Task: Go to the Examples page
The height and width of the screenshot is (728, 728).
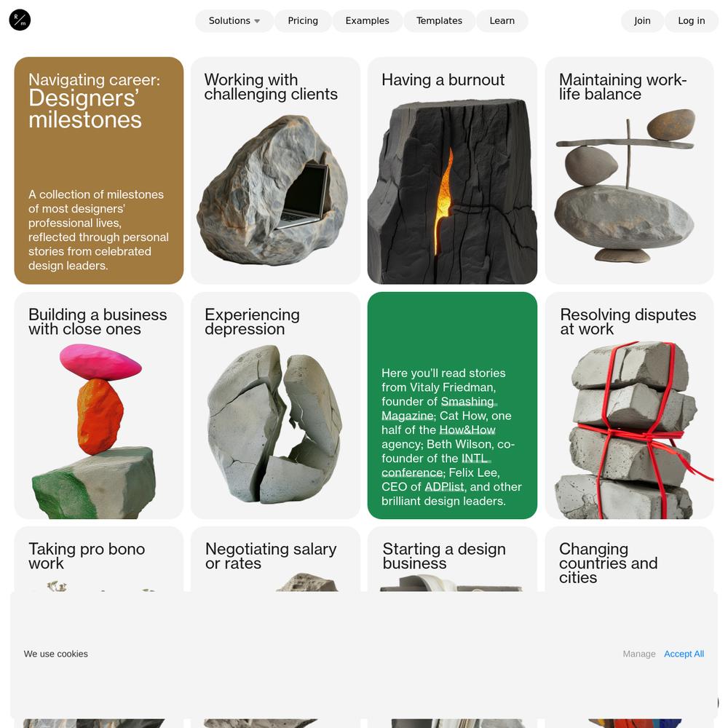Action: 367,21
